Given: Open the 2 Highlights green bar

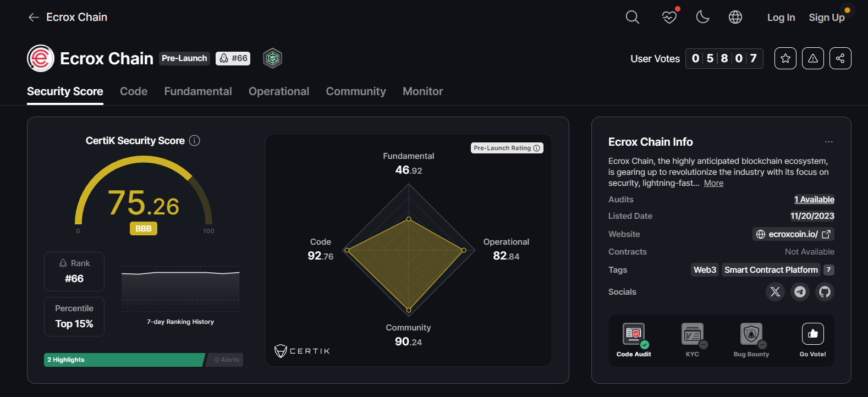Looking at the screenshot, I should tap(124, 360).
